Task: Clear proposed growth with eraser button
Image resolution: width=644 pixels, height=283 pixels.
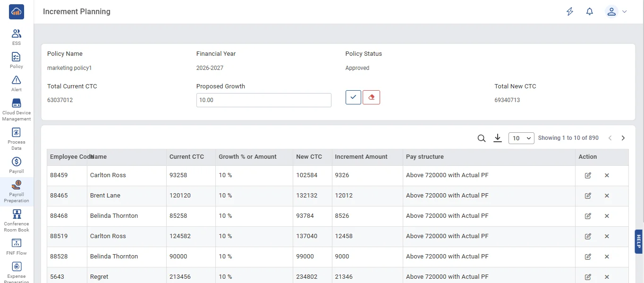Action: click(371, 97)
